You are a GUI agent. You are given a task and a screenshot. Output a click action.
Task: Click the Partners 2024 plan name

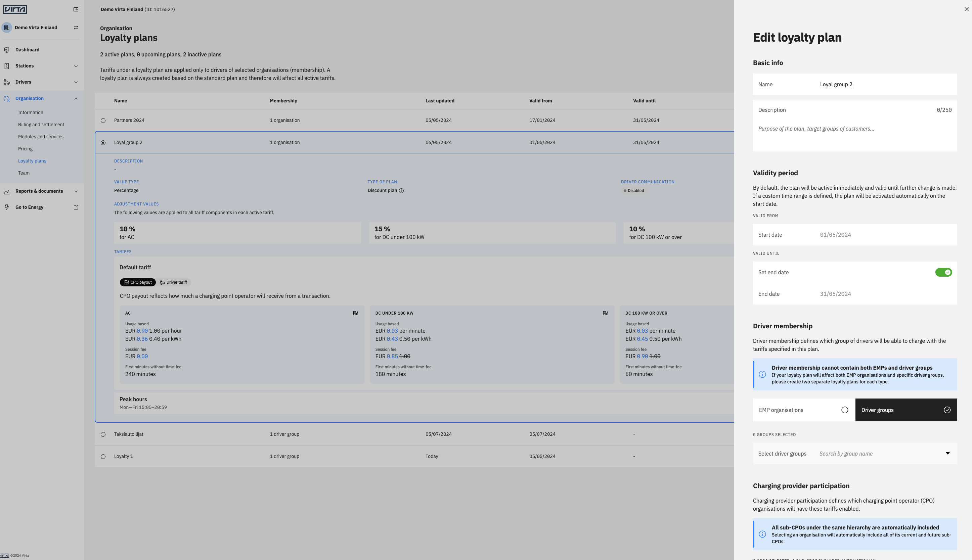tap(129, 121)
